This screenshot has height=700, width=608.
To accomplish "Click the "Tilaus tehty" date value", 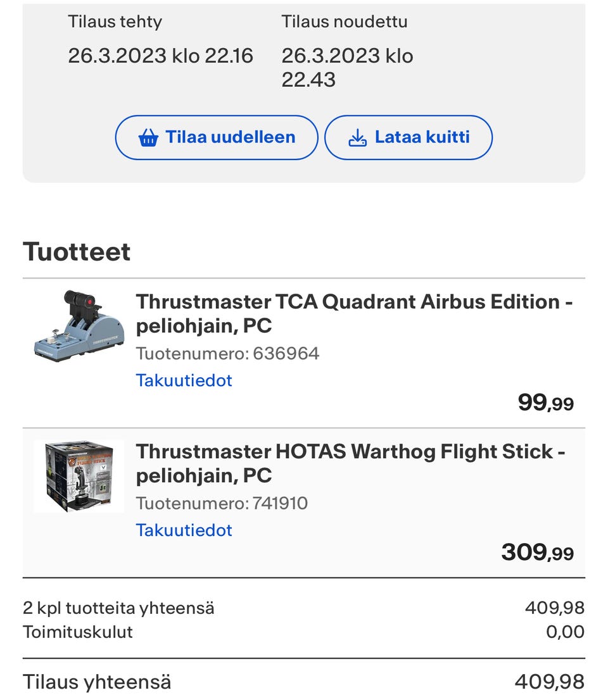I will point(160,56).
